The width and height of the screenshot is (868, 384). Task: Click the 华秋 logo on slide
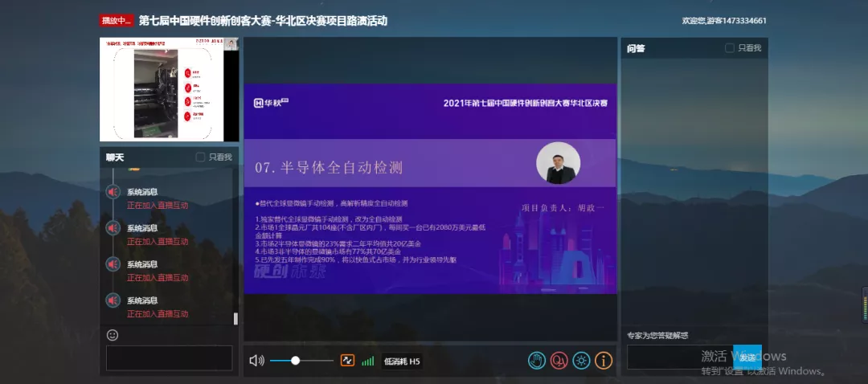pos(272,103)
